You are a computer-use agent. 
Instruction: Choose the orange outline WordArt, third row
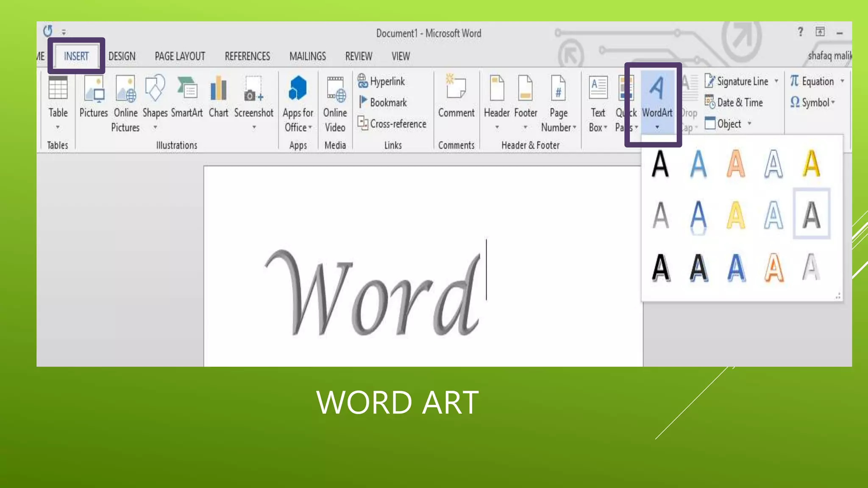pyautogui.click(x=773, y=268)
